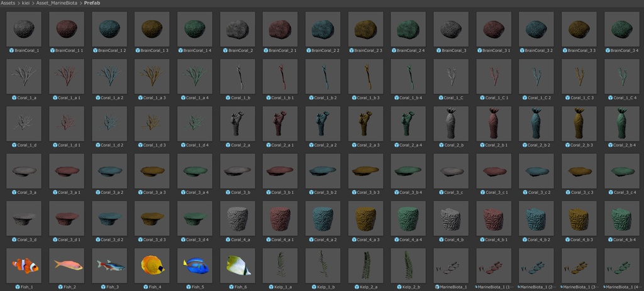Click the Coral_1_b 3 file name

[369, 97]
